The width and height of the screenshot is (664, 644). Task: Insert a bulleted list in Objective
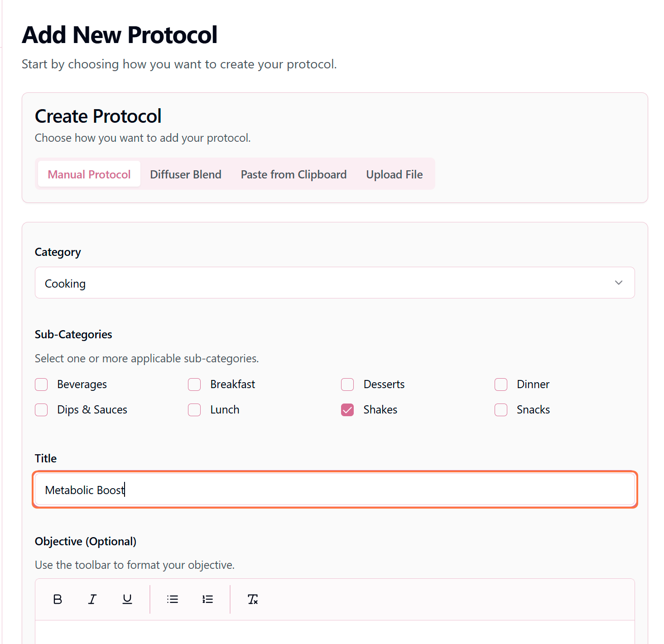pyautogui.click(x=173, y=599)
